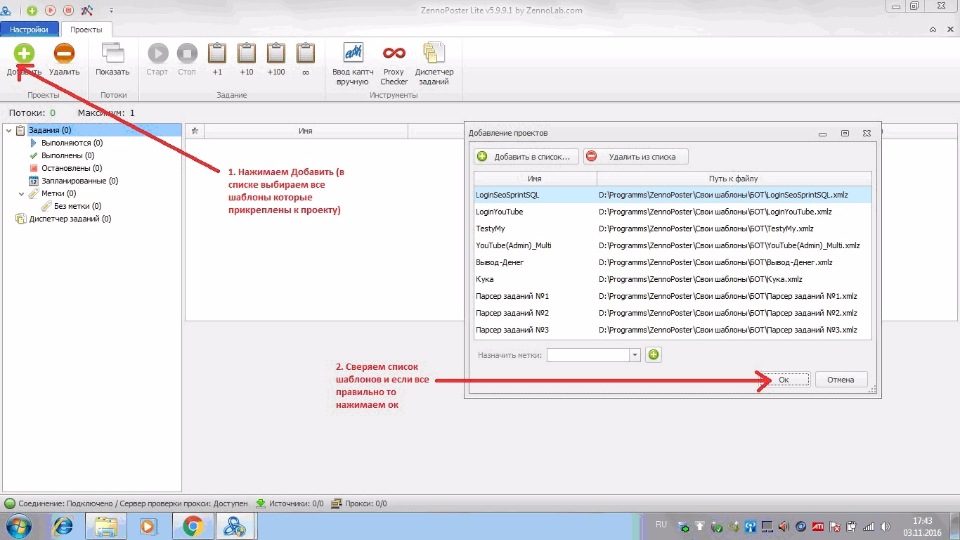Collapse the Задания tree node
The width and height of the screenshot is (960, 540).
(9, 130)
